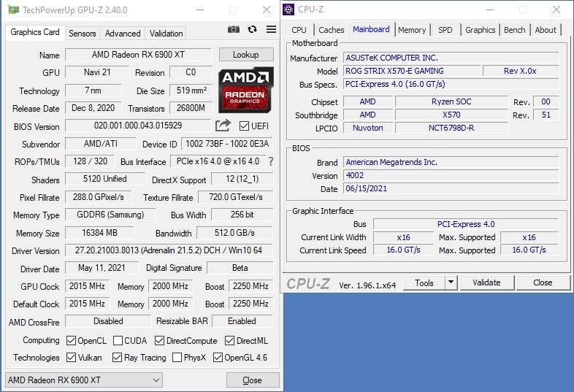
Task: Toggle the OpenCL checkbox
Action: (71, 341)
